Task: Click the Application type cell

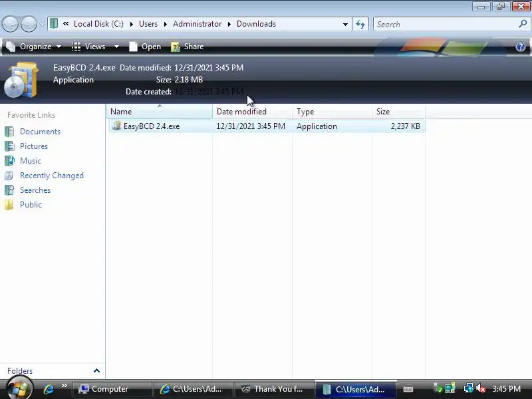Action: pyautogui.click(x=317, y=126)
